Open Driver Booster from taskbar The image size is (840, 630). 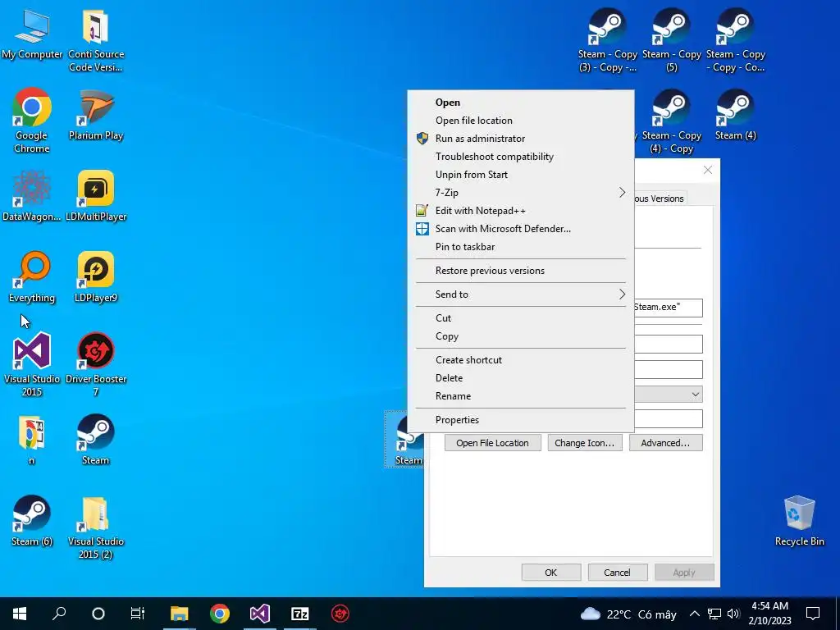click(x=340, y=614)
